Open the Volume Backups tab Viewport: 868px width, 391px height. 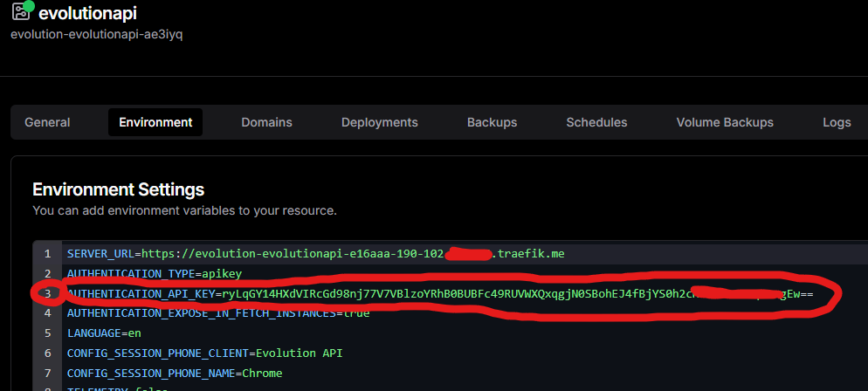point(725,122)
